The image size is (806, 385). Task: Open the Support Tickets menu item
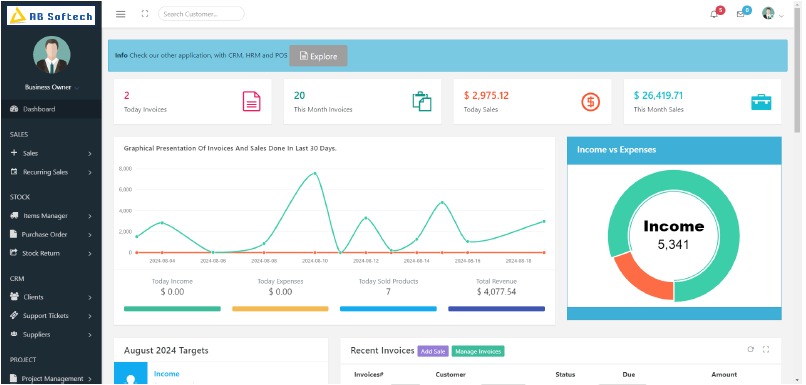(51, 316)
